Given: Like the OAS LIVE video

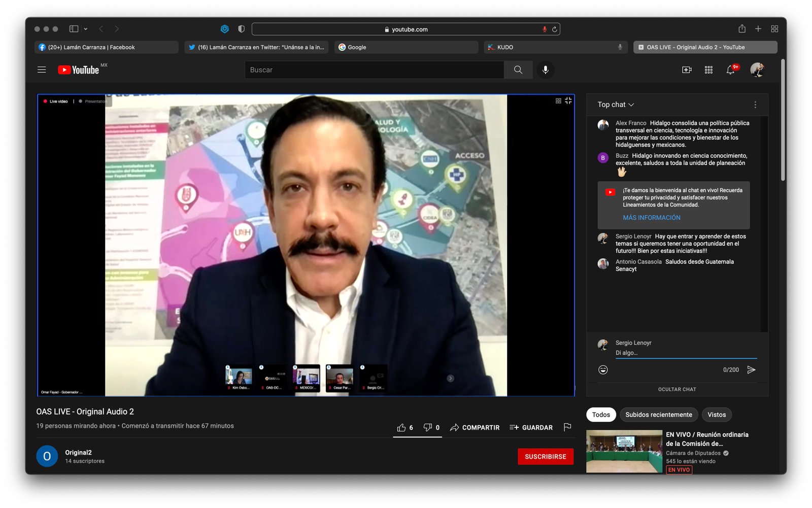Looking at the screenshot, I should pos(401,427).
